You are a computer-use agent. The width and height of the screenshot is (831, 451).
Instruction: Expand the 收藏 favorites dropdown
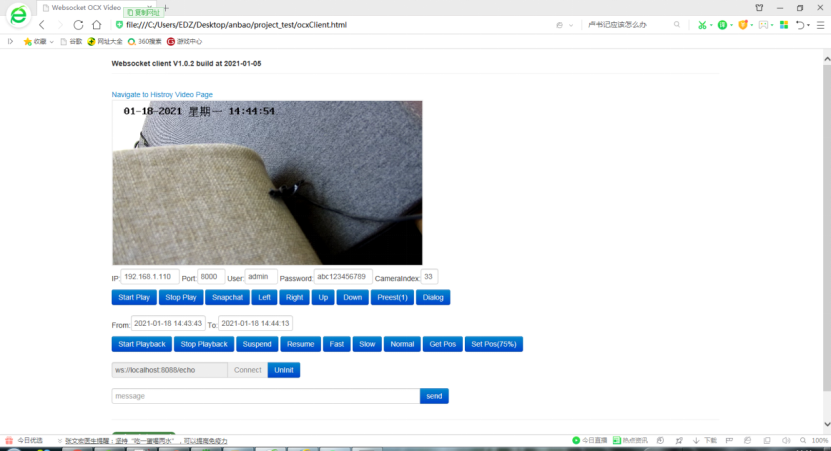[51, 42]
